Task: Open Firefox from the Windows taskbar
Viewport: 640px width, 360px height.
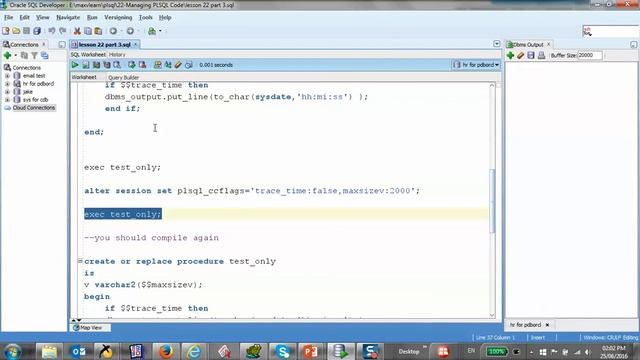Action: pyautogui.click(x=166, y=351)
